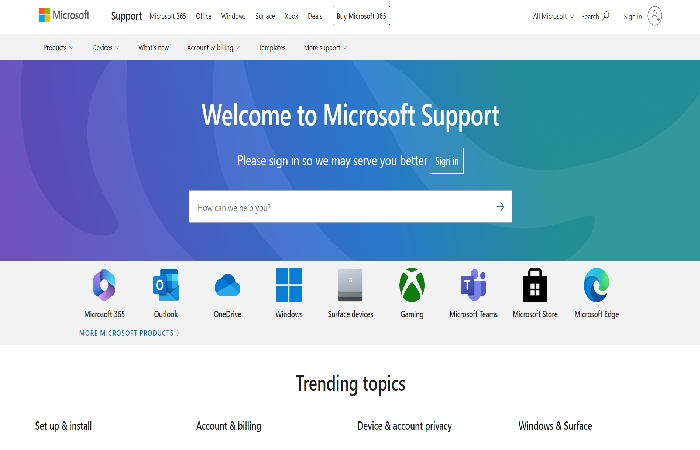Select the 'Device & account privacy' heading
This screenshot has height=450, width=700.
(x=404, y=426)
